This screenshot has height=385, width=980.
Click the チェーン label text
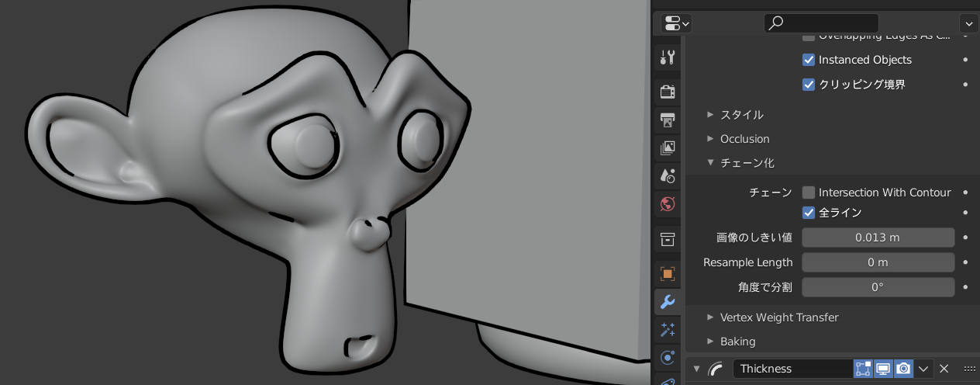click(771, 192)
